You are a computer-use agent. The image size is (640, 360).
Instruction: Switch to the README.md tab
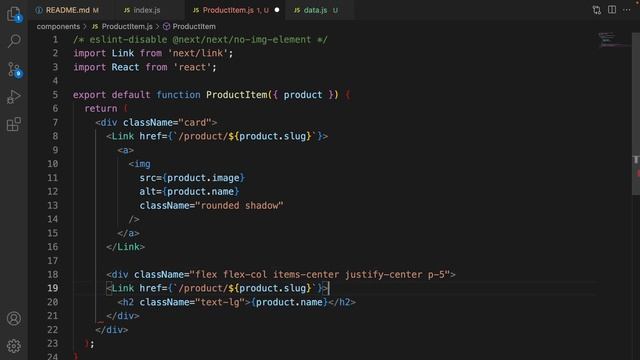tap(67, 10)
